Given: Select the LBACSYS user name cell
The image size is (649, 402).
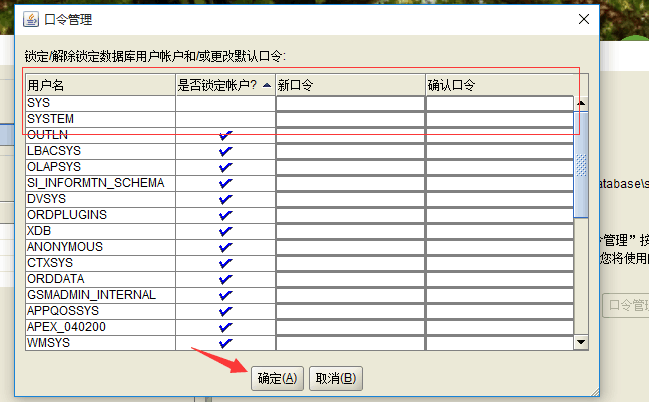Looking at the screenshot, I should point(101,152).
